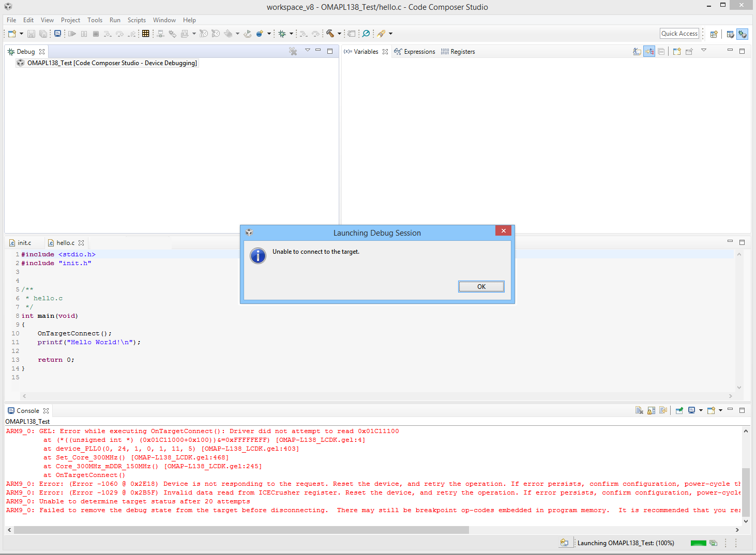Click the Save All toolbar icon

tap(43, 34)
